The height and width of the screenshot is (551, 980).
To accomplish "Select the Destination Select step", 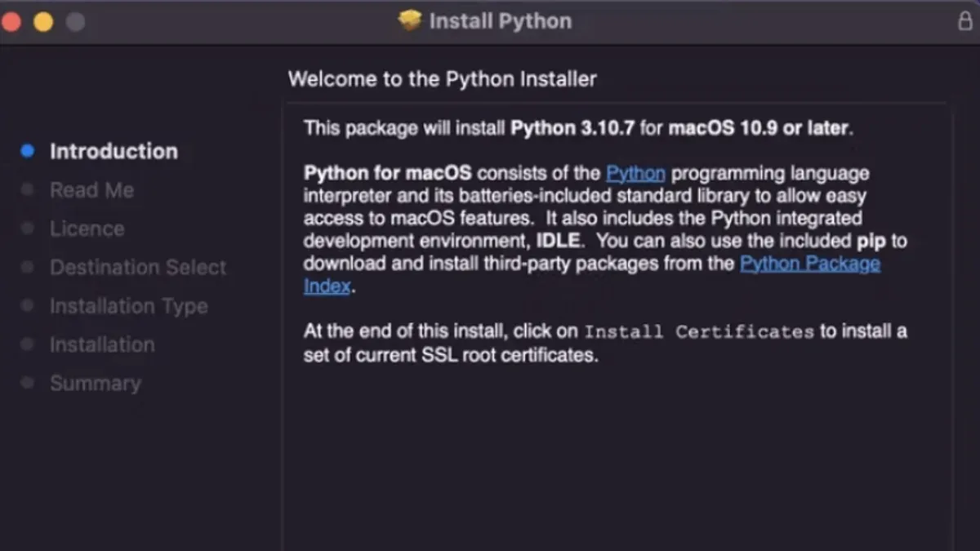I will [x=138, y=267].
